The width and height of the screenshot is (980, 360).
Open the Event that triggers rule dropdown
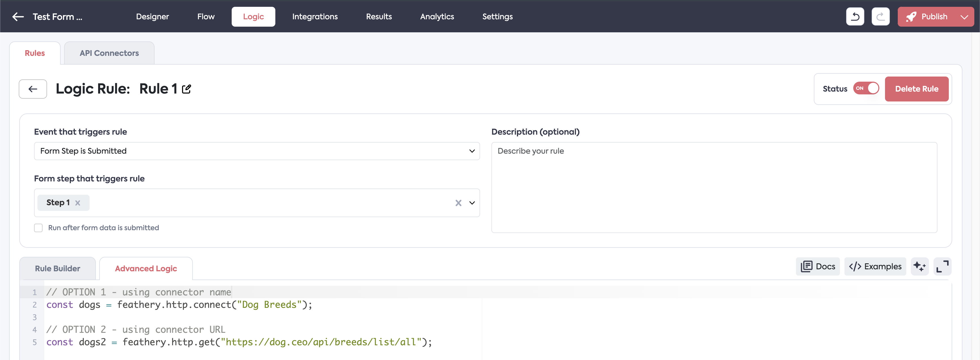coord(257,151)
